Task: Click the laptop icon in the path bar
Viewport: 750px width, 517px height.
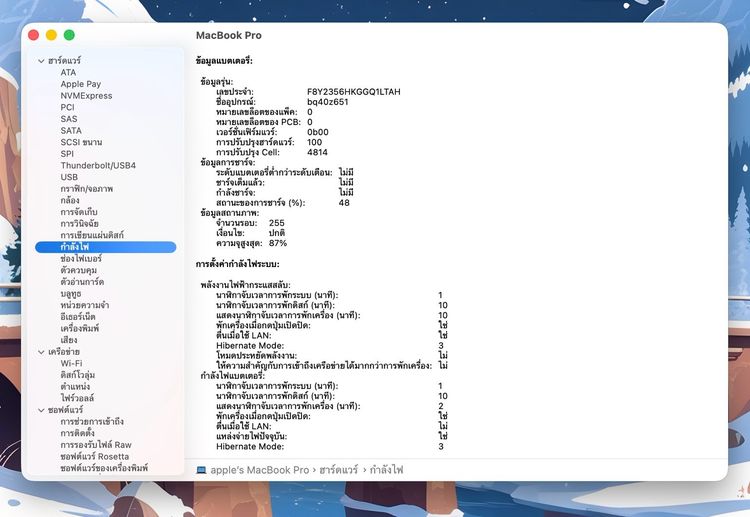Action: (x=201, y=470)
